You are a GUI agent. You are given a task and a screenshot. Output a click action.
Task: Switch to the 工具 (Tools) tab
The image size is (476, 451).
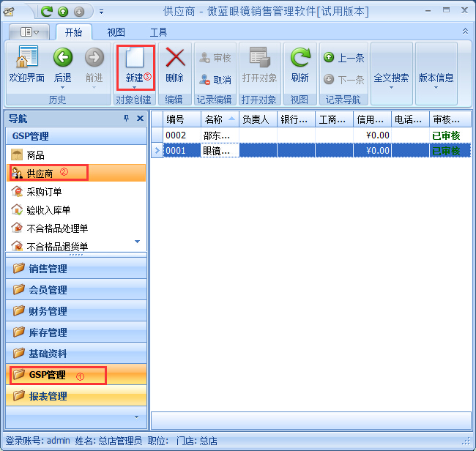(x=158, y=32)
